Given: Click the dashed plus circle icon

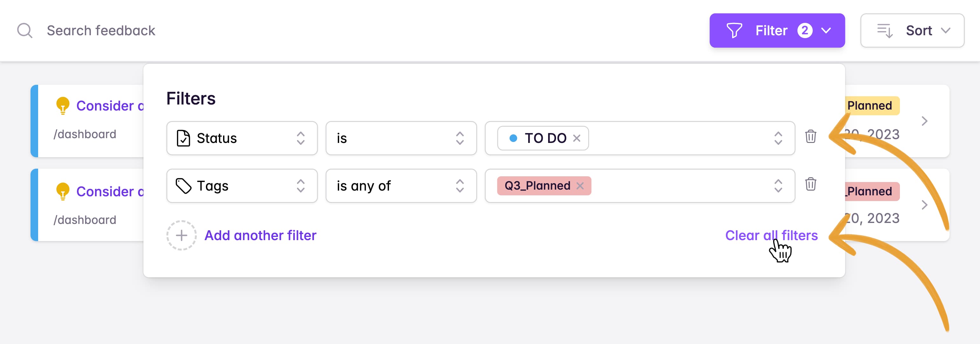Looking at the screenshot, I should coord(181,235).
